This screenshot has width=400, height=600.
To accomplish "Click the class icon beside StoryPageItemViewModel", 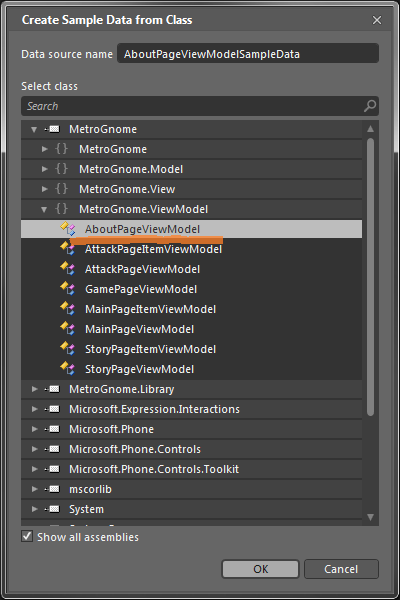I will click(x=68, y=348).
